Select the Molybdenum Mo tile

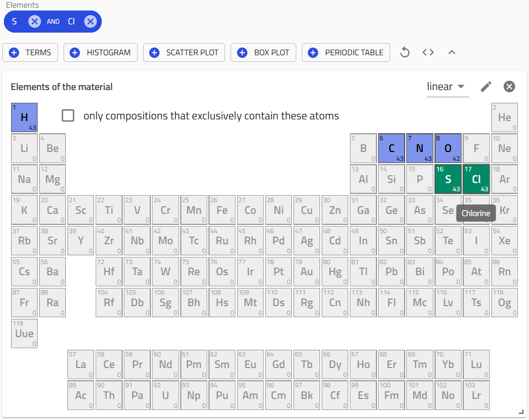[166, 241]
